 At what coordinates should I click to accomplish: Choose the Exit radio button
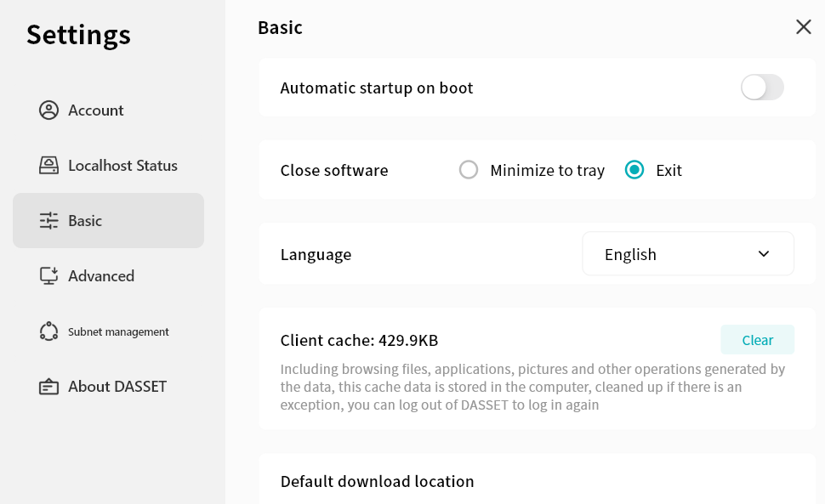point(634,170)
